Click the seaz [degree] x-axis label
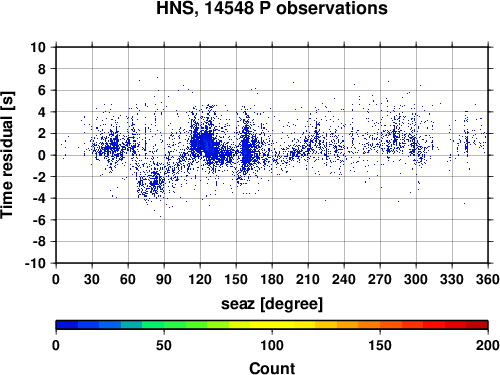The height and width of the screenshot is (375, 500). click(272, 304)
